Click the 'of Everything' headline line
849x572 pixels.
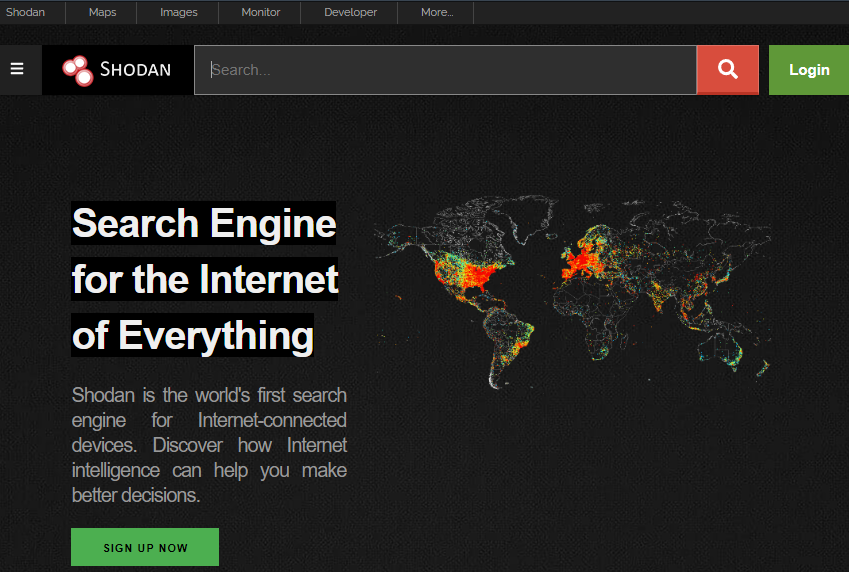[x=193, y=335]
